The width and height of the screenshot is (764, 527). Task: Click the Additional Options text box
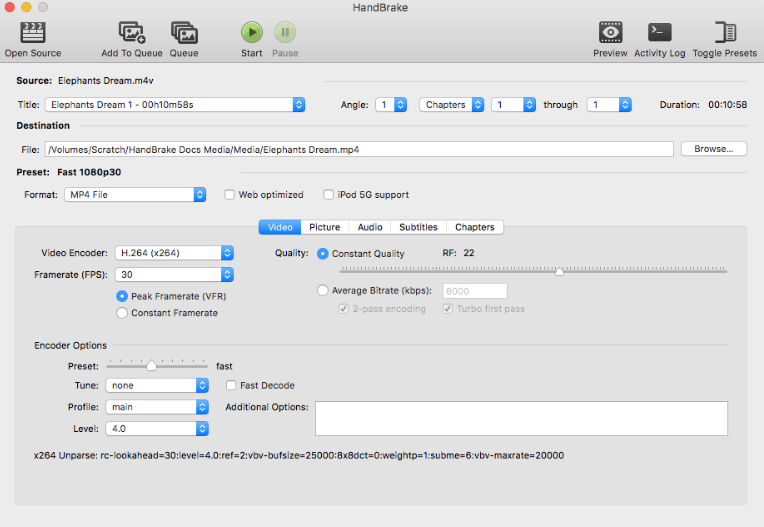point(521,418)
